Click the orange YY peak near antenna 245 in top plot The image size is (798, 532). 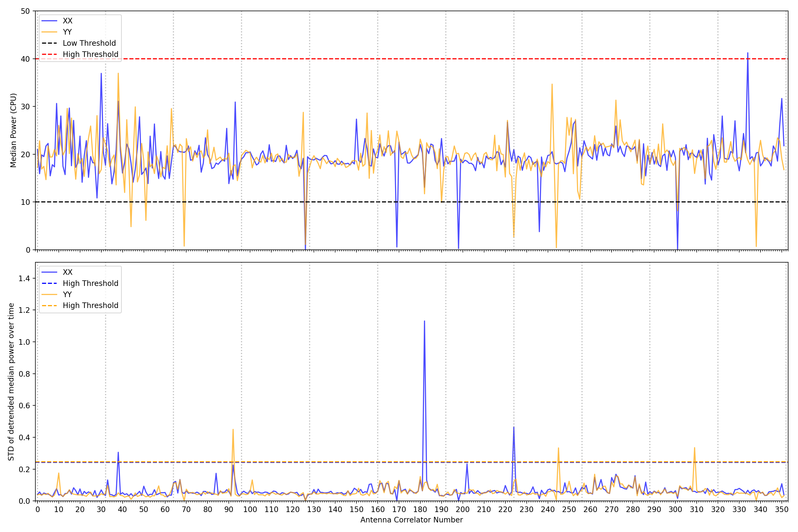[x=552, y=85]
